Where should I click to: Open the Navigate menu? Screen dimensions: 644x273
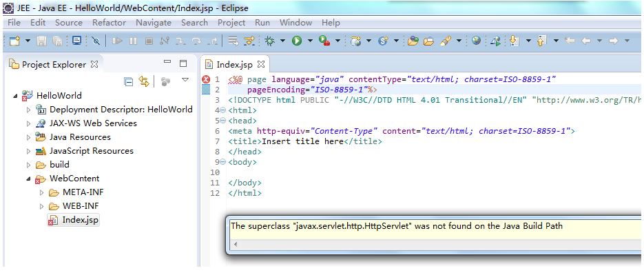click(154, 23)
